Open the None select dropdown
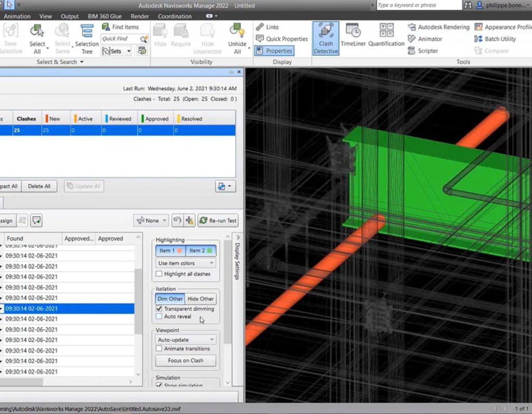 click(x=151, y=221)
